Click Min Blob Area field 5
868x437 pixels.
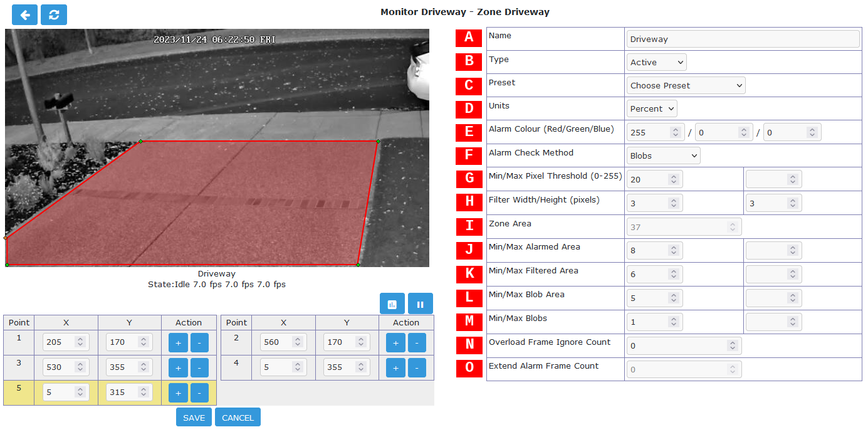(655, 298)
